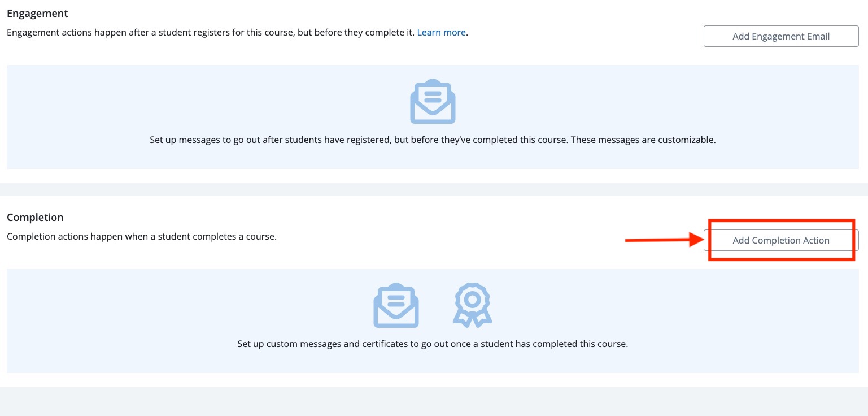Screen dimensions: 868x416
Task: Click the Completion section heading
Action: pos(35,217)
